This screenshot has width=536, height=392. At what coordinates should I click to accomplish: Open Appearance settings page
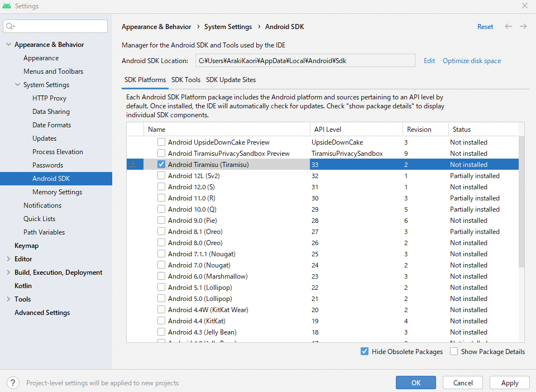click(x=41, y=58)
